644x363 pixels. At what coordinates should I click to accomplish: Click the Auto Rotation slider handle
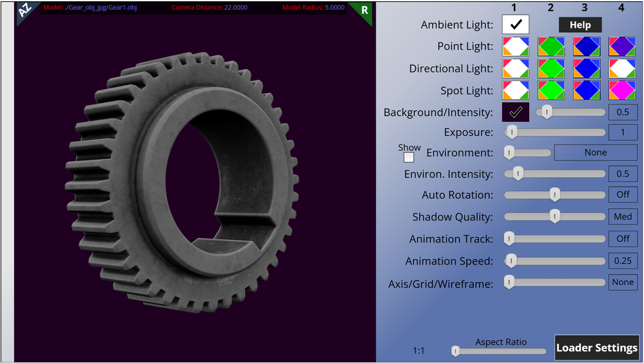pyautogui.click(x=554, y=195)
